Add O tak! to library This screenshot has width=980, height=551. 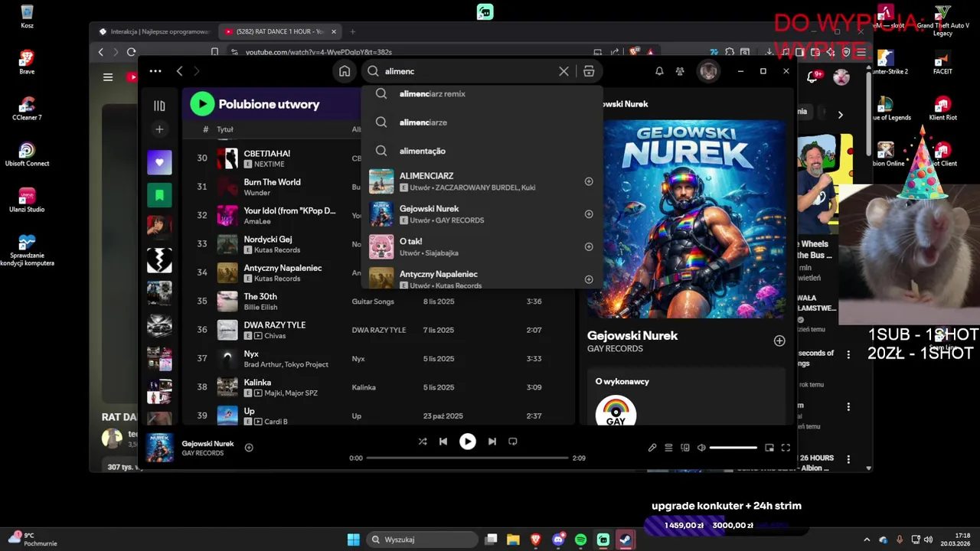click(589, 246)
